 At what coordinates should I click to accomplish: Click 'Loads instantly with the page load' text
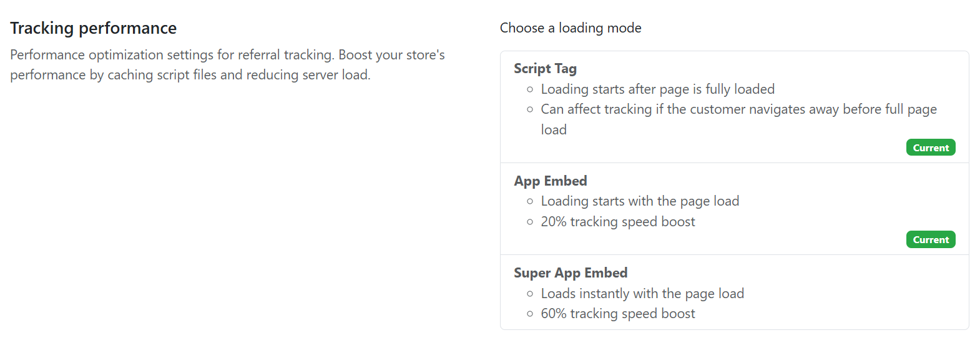click(642, 294)
